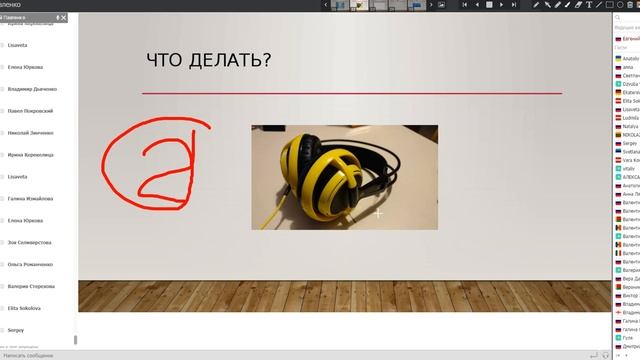Open the third slide thumbnail in the strip

(x=378, y=5)
